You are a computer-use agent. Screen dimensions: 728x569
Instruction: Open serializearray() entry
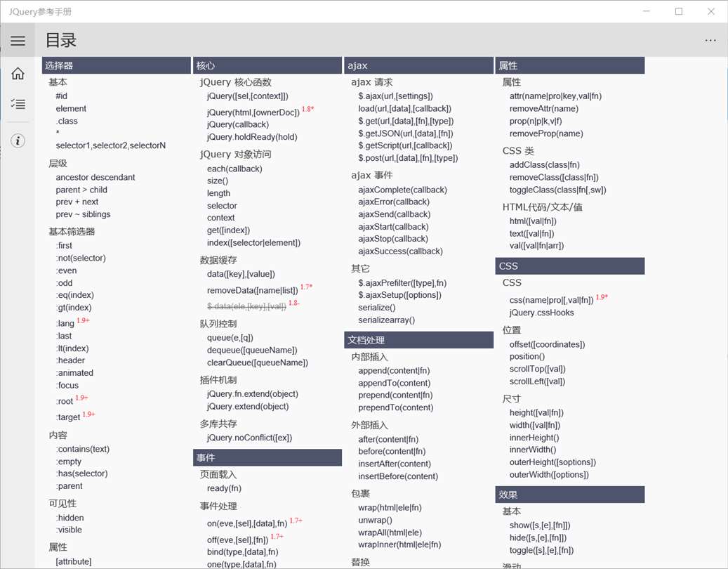(387, 320)
